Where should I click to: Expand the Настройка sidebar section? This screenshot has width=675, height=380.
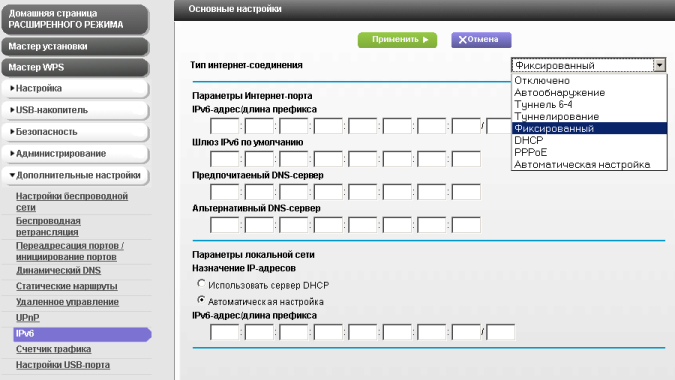click(75, 89)
